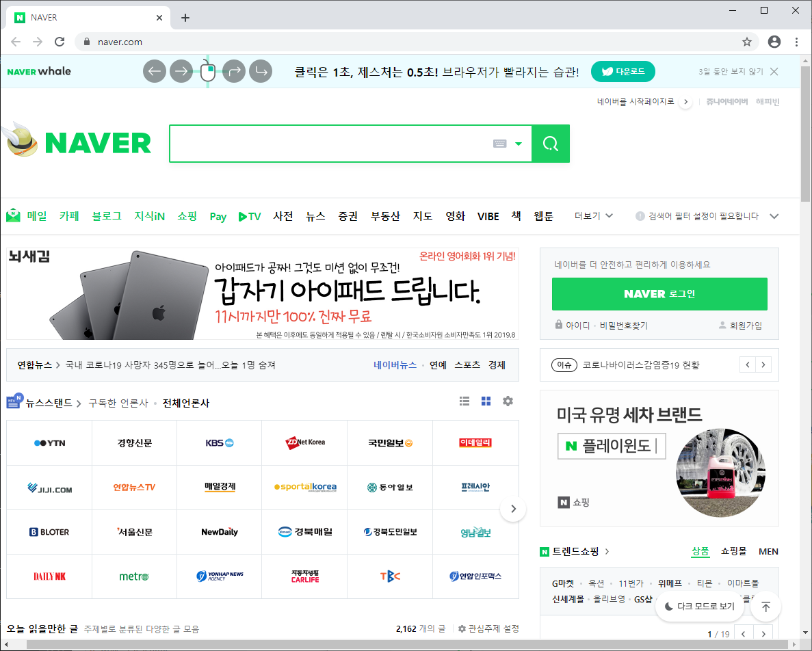Click the 쥬니어네이버 link
This screenshot has height=651, width=812.
[726, 102]
